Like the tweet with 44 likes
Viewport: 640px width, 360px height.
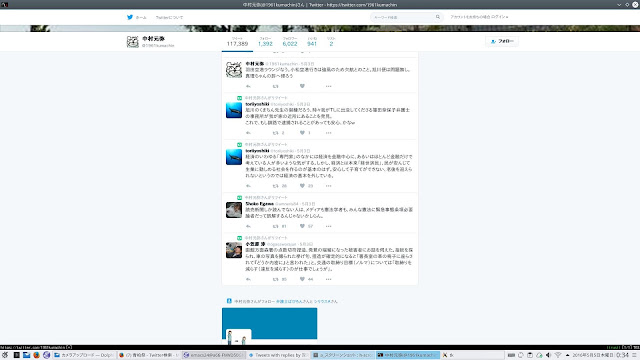[302, 279]
